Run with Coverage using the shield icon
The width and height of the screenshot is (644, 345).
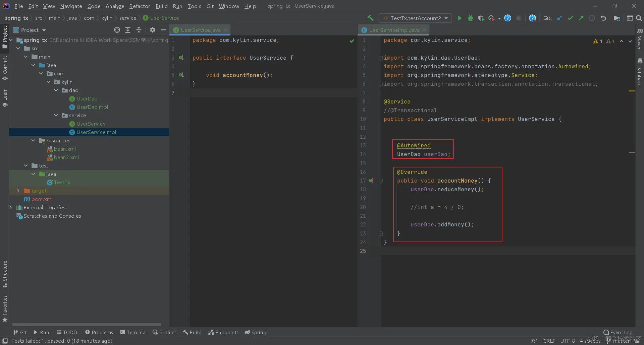[x=481, y=18]
